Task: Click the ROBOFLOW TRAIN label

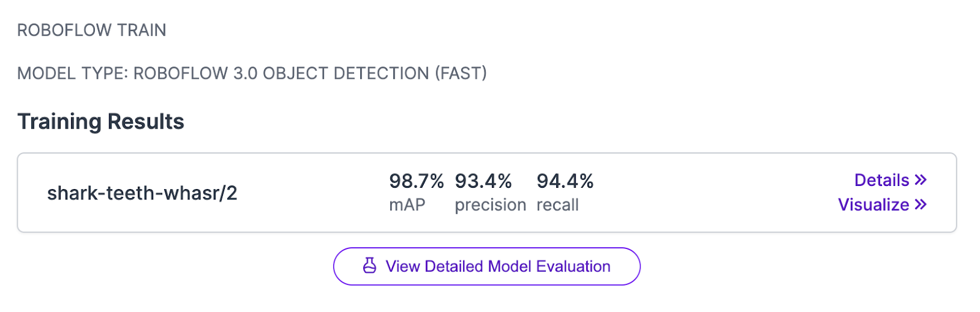Action: tap(91, 30)
